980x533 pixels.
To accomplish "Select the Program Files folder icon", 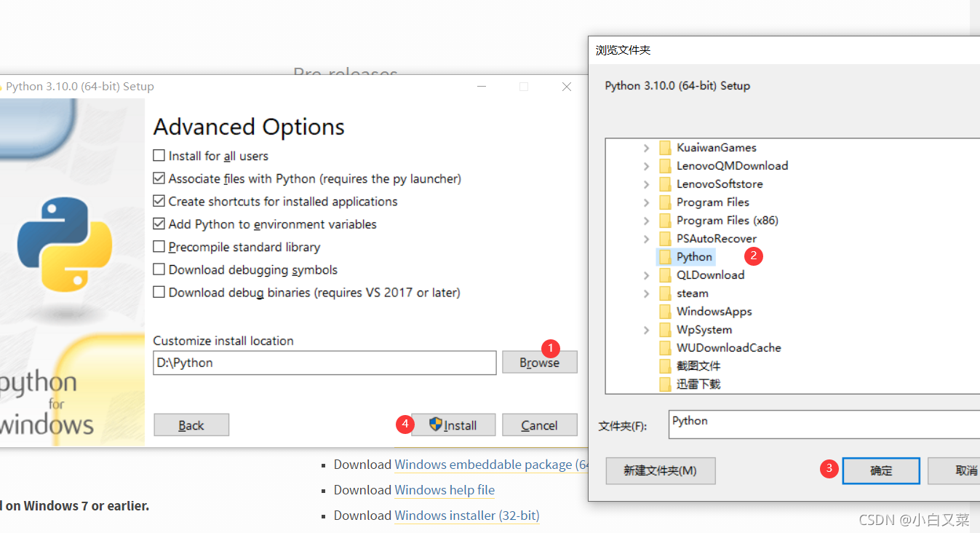I will 665,202.
